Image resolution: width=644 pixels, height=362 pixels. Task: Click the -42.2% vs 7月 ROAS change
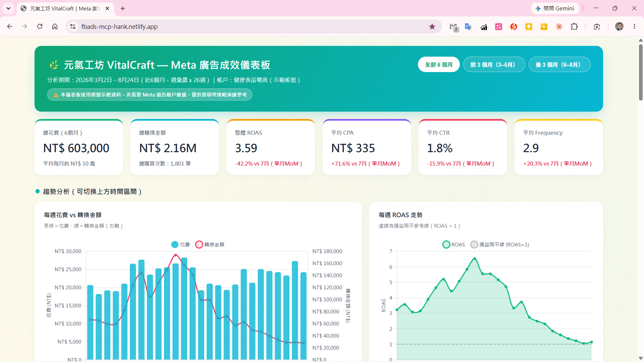click(269, 164)
